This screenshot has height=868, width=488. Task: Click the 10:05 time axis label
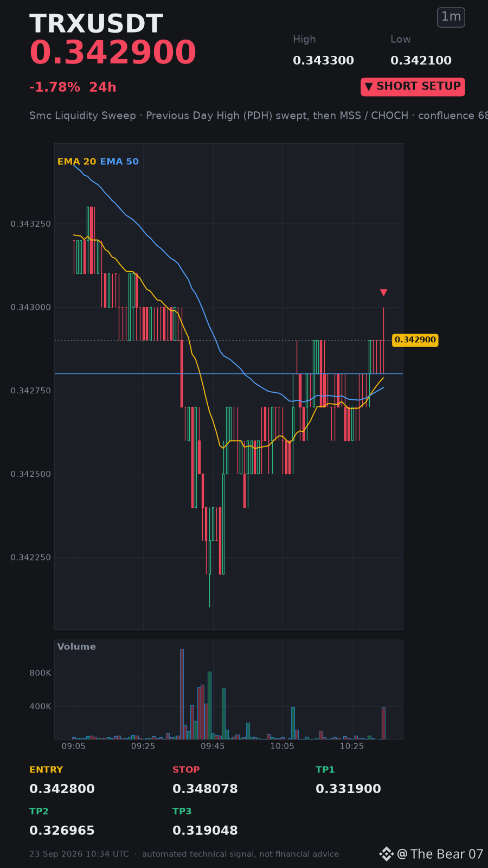point(282,746)
